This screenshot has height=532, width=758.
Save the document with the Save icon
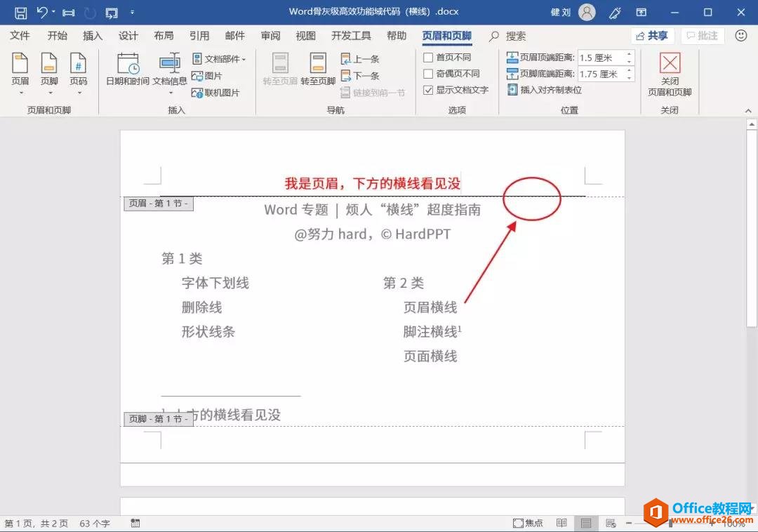[x=20, y=13]
